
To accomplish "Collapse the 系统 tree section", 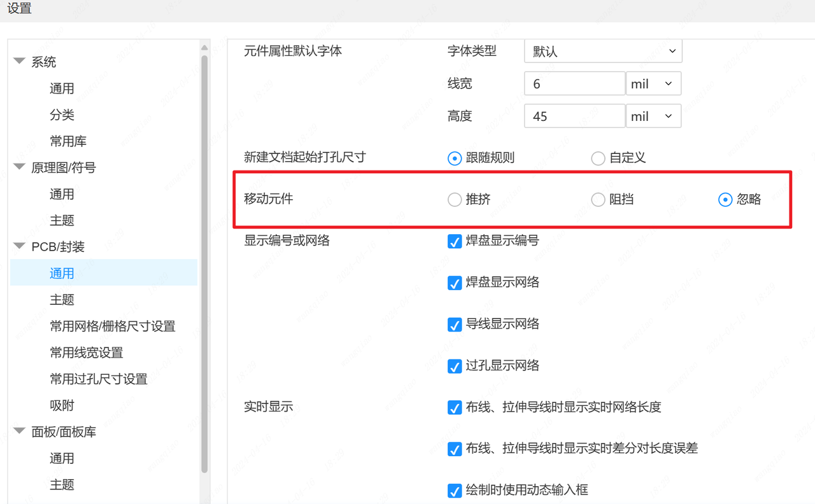I will pos(19,62).
